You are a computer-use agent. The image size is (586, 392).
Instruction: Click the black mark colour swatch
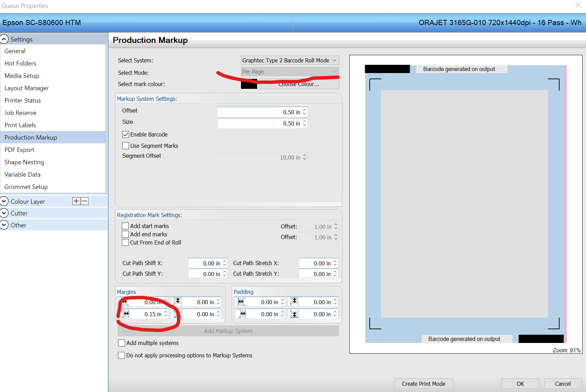click(x=249, y=84)
